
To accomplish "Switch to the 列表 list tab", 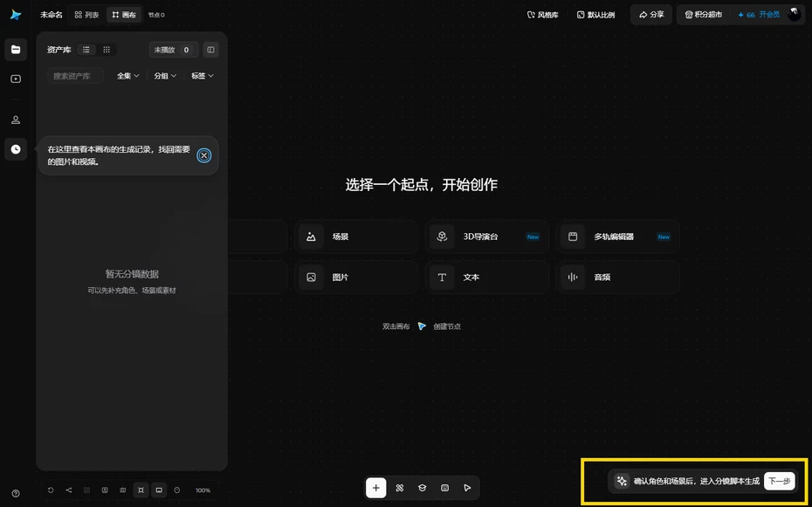I will [x=86, y=15].
